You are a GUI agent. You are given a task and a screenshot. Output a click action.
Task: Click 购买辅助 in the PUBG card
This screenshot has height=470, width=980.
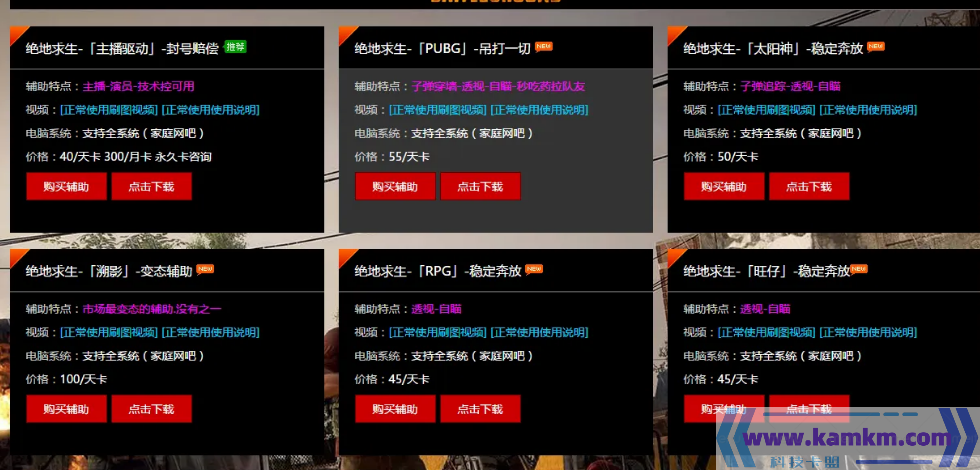pyautogui.click(x=395, y=186)
